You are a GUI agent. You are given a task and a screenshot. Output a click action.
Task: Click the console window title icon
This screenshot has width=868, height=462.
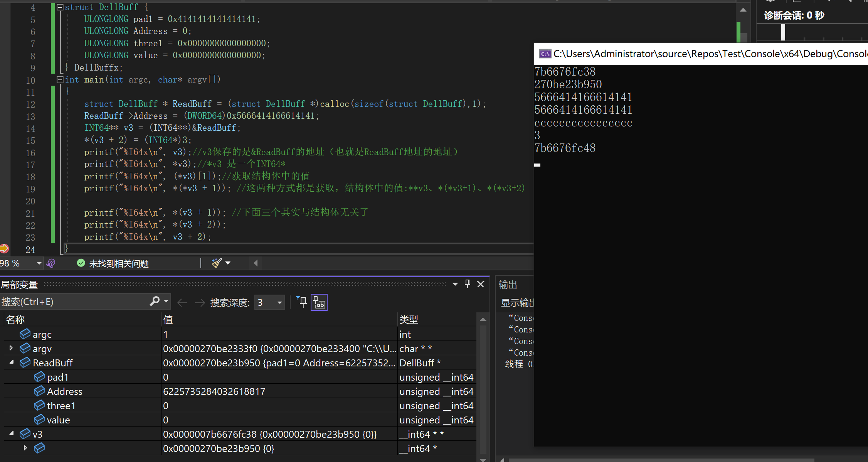point(545,54)
